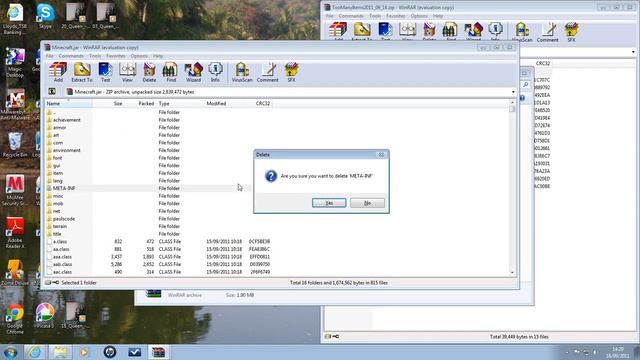Click scroll up arrow in Minecraft.jar file list
The height and width of the screenshot is (360, 640).
pos(512,103)
